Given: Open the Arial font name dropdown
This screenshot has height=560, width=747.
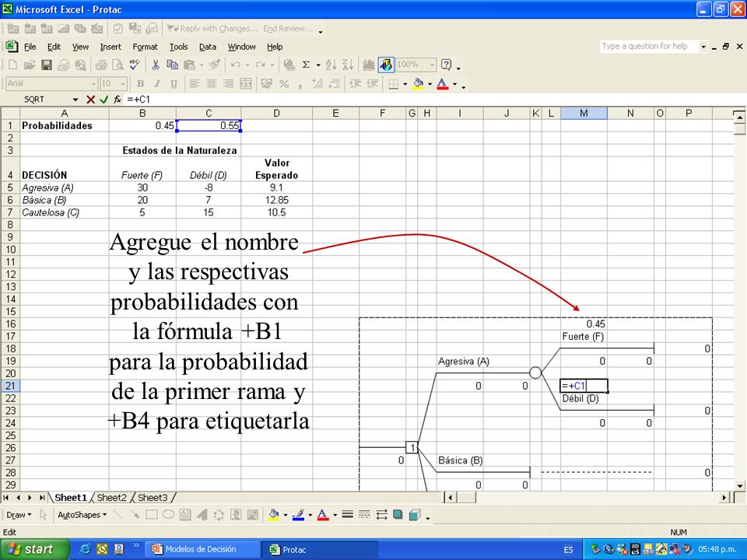Looking at the screenshot, I should pyautogui.click(x=93, y=84).
